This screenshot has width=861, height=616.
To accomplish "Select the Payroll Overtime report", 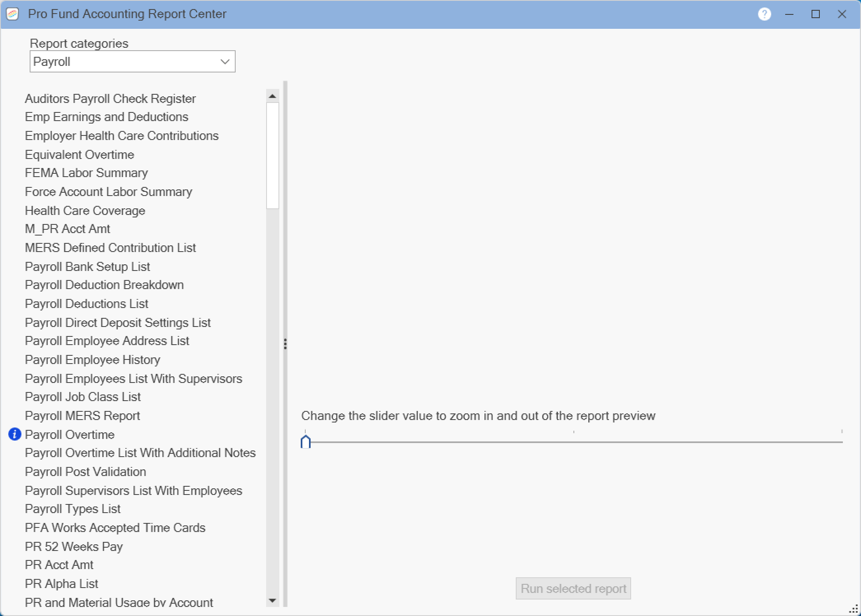I will [70, 435].
